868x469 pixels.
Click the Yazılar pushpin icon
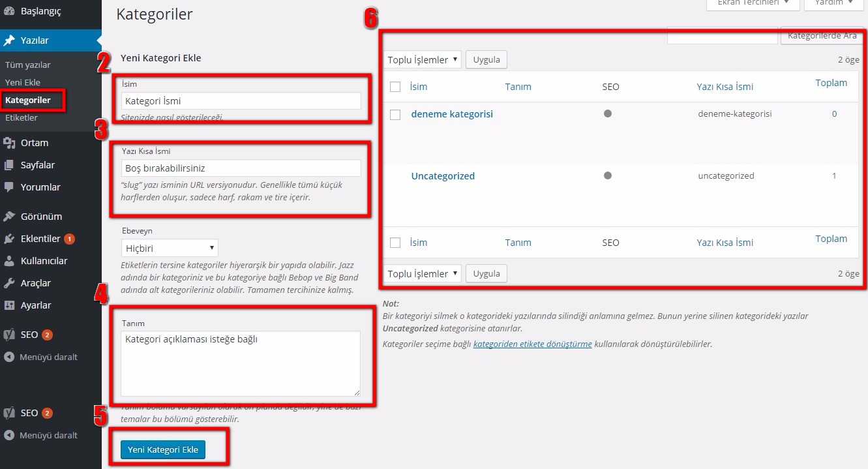9,40
